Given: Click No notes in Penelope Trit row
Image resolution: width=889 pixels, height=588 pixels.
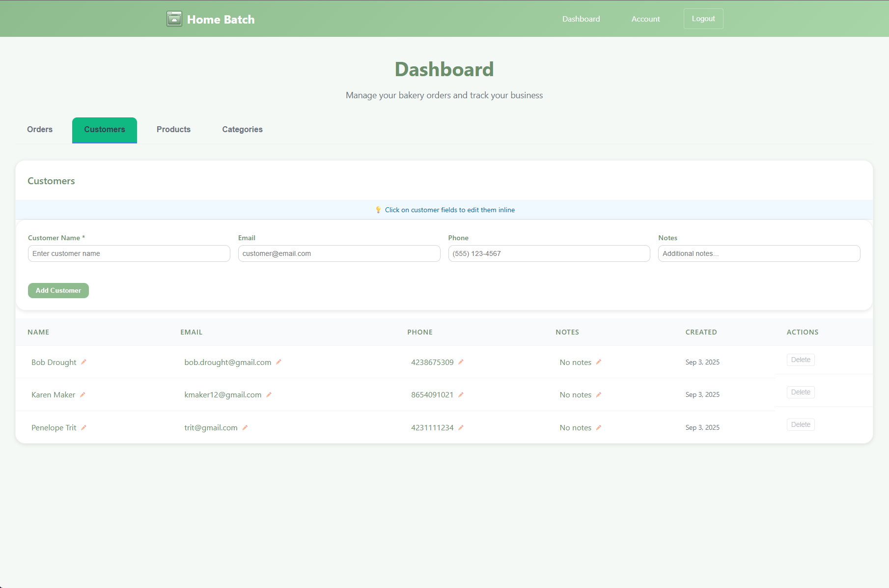Looking at the screenshot, I should click(x=576, y=427).
